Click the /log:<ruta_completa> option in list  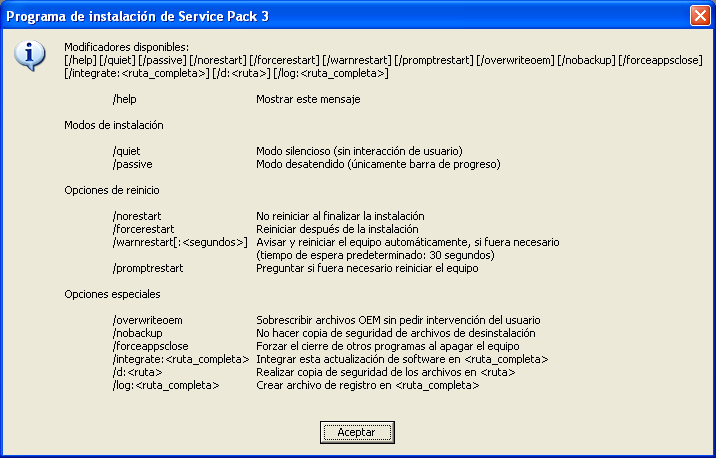point(166,385)
